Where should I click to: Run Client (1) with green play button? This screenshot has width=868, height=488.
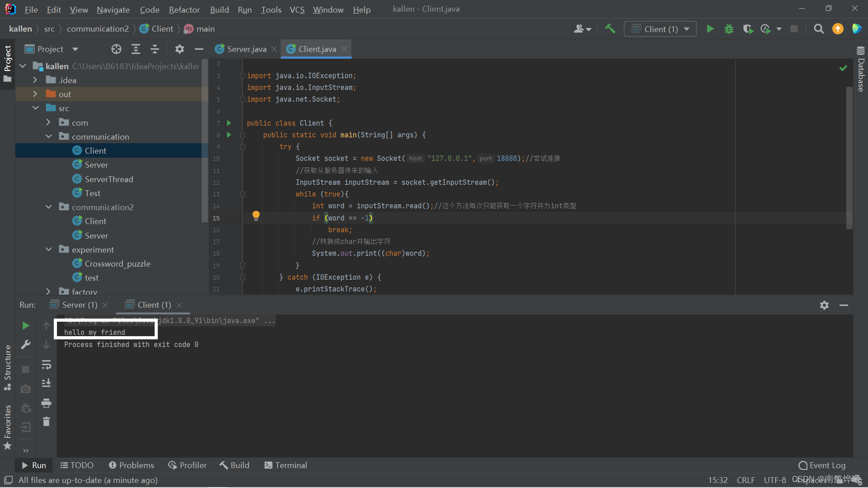pos(710,29)
